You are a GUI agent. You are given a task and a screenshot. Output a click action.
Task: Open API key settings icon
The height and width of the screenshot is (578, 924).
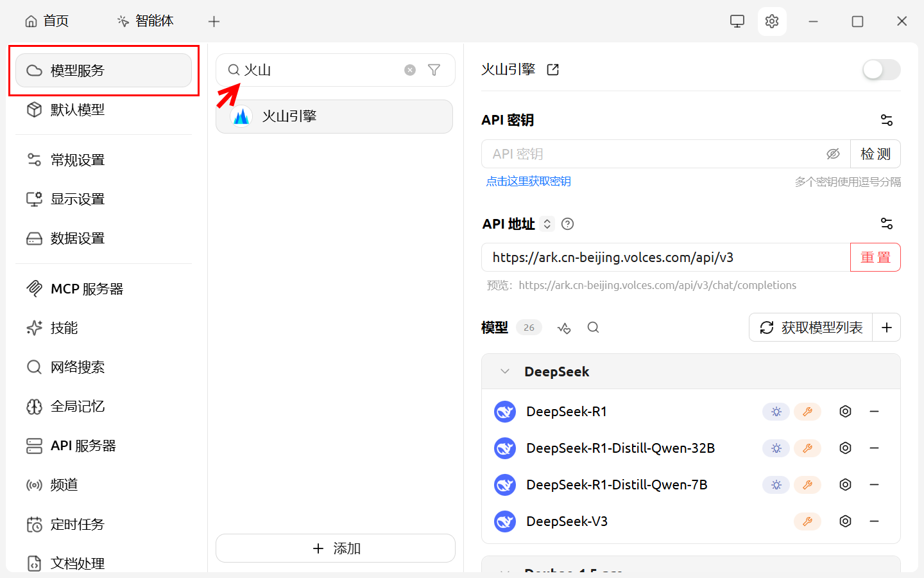(x=886, y=120)
